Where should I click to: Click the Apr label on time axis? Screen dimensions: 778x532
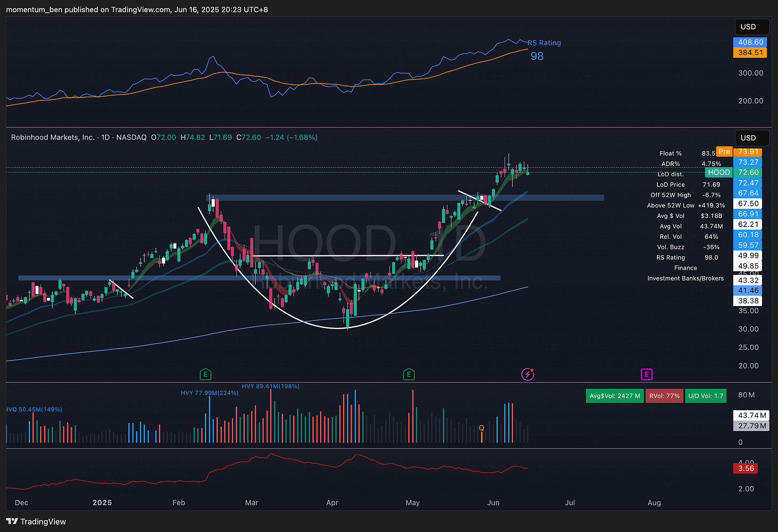pos(332,503)
